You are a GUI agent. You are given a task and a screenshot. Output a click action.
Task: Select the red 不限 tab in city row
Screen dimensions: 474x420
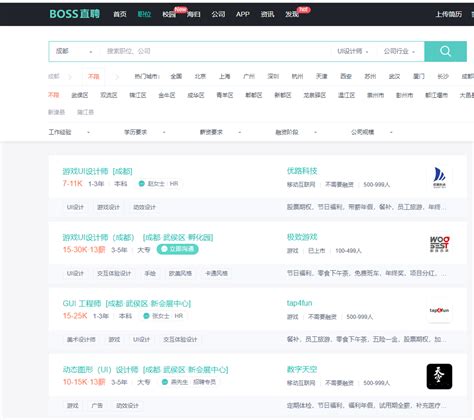93,77
